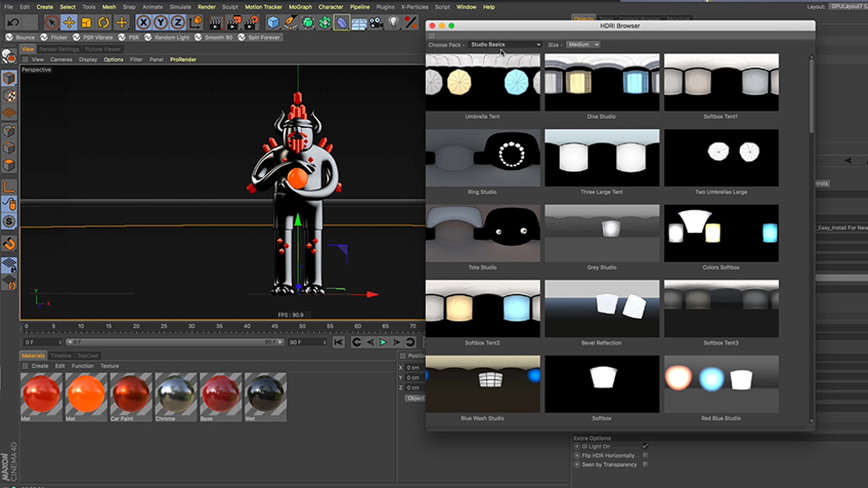868x488 pixels.
Task: Select the Move tool
Action: (x=68, y=23)
